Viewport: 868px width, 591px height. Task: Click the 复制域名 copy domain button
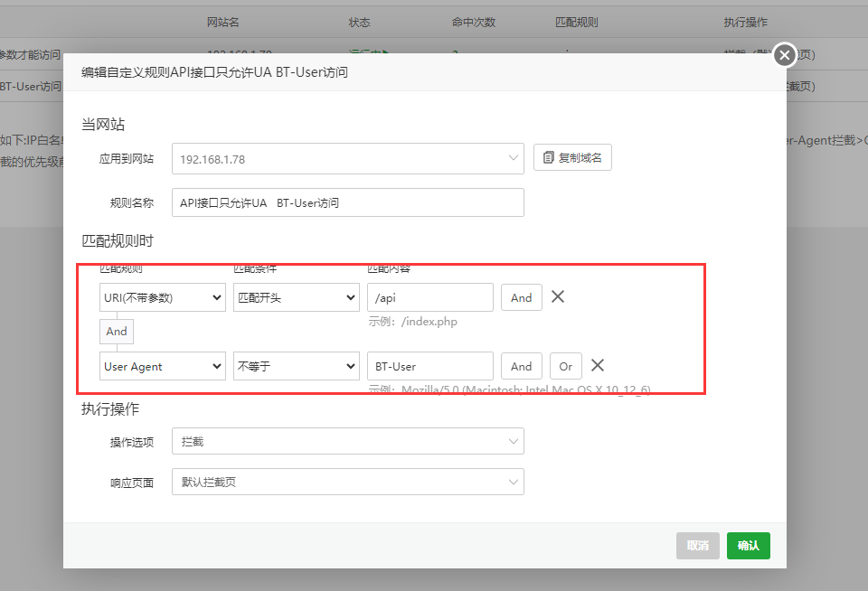click(572, 158)
